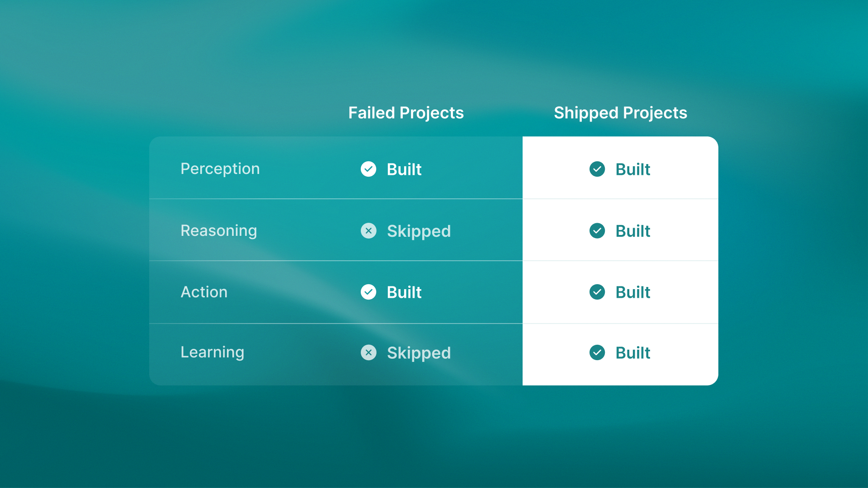Image resolution: width=868 pixels, height=488 pixels.
Task: Click Built text in Shipped Learning cell
Action: coord(633,353)
